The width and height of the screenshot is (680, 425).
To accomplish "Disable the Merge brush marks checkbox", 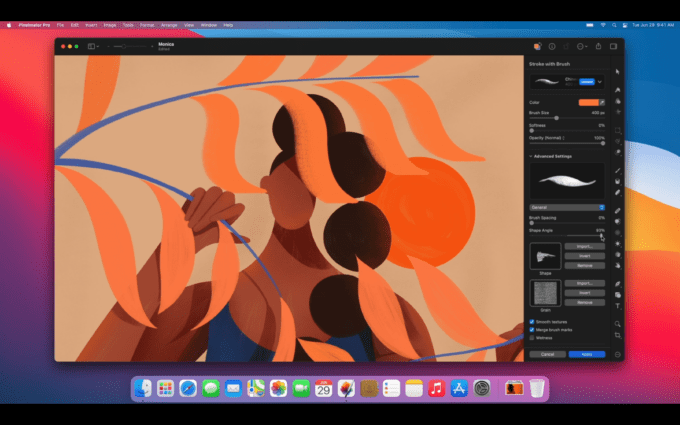I will (x=532, y=329).
